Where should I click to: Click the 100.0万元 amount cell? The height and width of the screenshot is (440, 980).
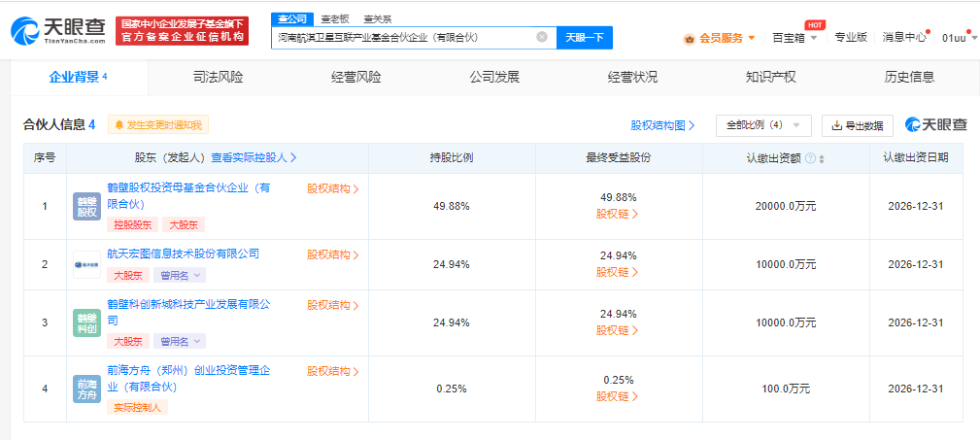[x=786, y=389]
